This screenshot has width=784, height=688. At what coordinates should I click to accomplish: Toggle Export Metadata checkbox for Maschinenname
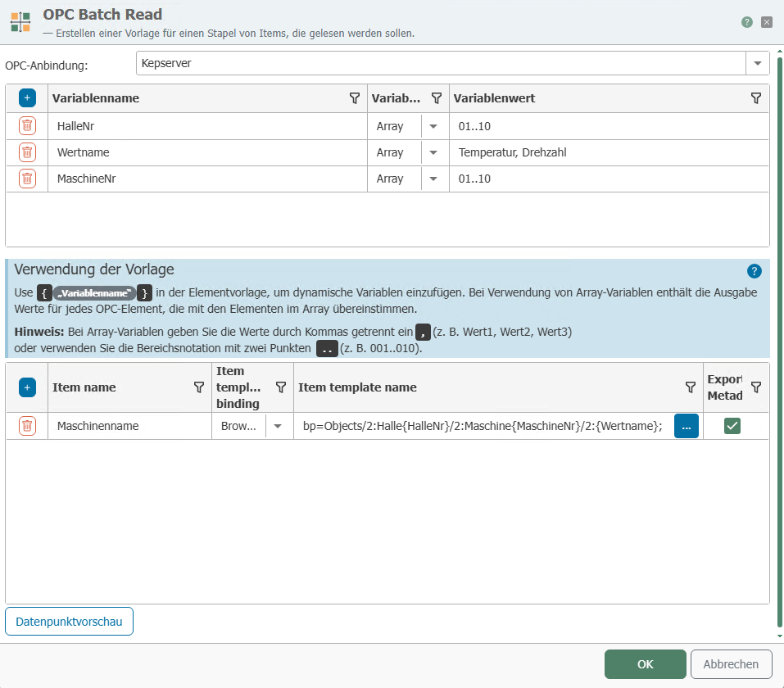coord(732,426)
